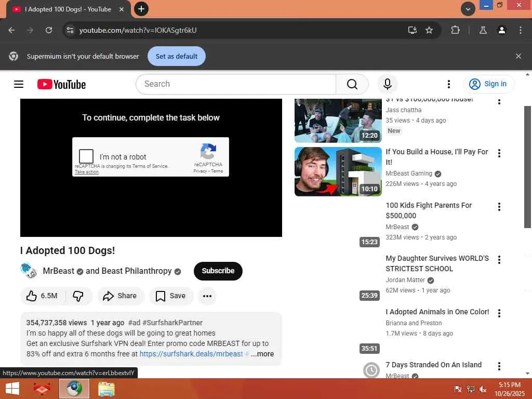Open File Explorer on the taskbar
Viewport: 532px width, 399px height.
pyautogui.click(x=106, y=389)
